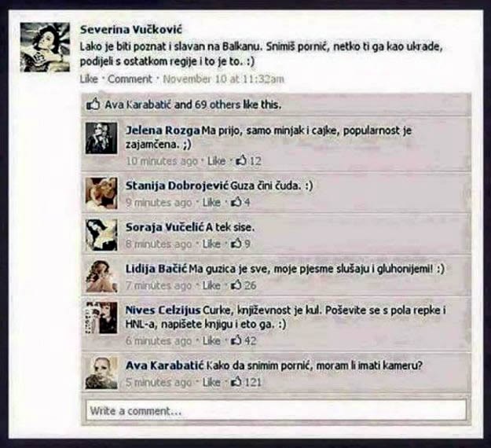Click thumbs-up count on Ava Karabatić's comment
Screen dimensions: 491x448
click(246, 382)
